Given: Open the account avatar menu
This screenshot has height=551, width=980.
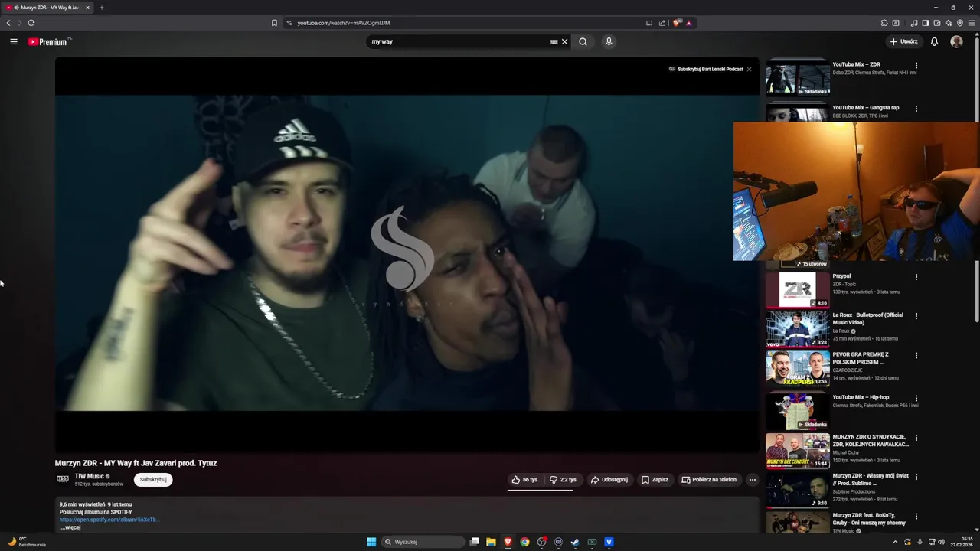Looking at the screenshot, I should (x=956, y=42).
